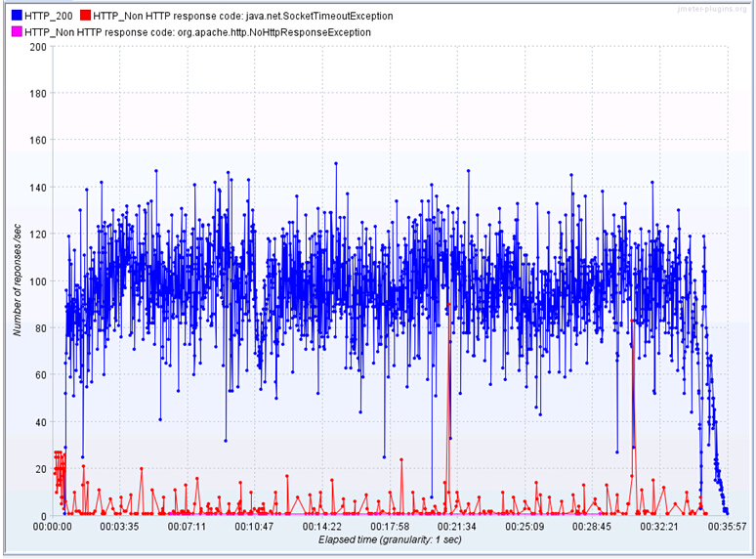Select the java.net.SocketTimeoutException legend label
Image resolution: width=756 pixels, height=559 pixels.
point(243,16)
